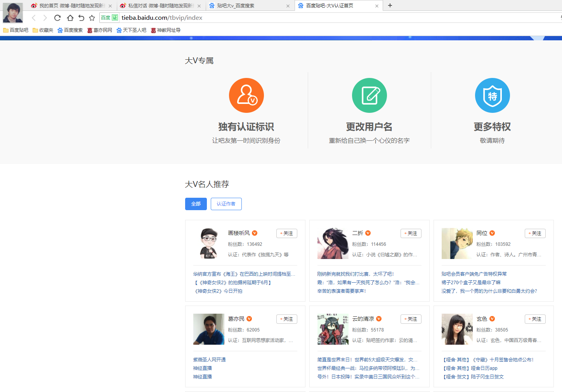Screen dimensions: 562x392
Task: Follow user 画楼听风
Action: 286,233
